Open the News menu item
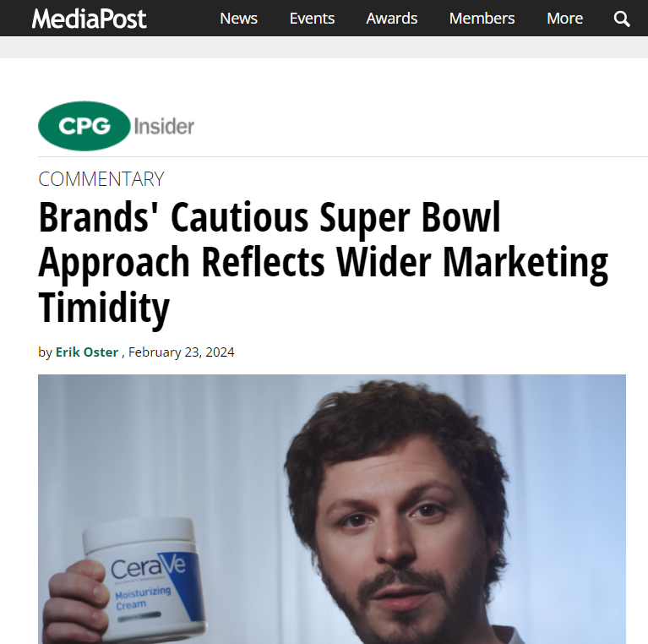 239,19
